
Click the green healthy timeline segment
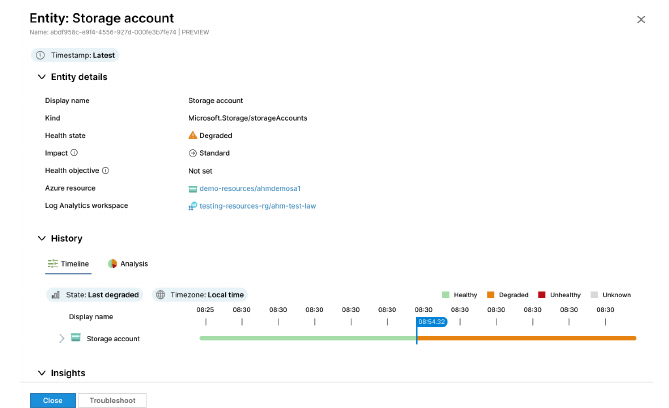308,338
